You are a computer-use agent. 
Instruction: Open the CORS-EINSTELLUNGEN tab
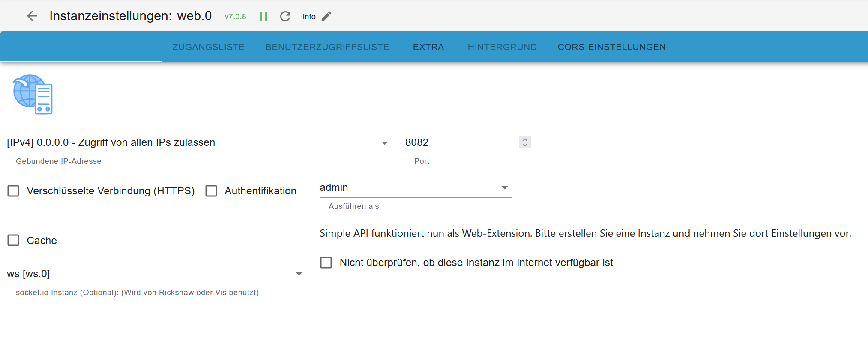(612, 47)
